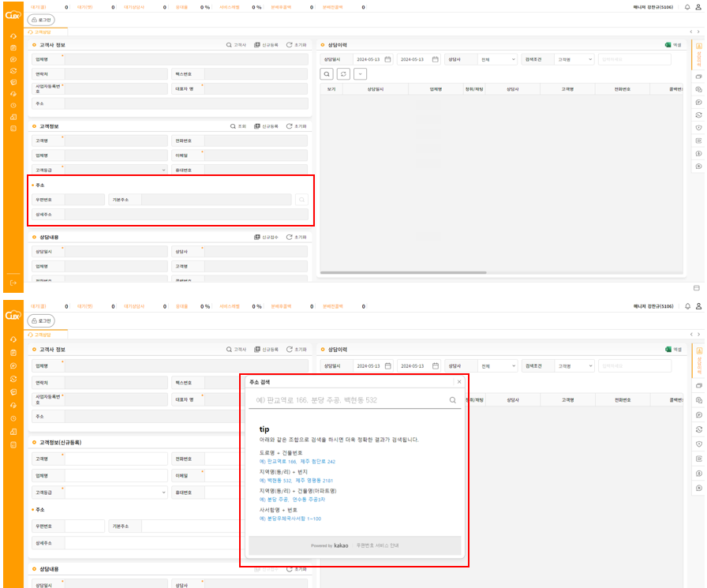The width and height of the screenshot is (707, 588).
Task: Close the 주소 검색 popup
Action: pyautogui.click(x=458, y=382)
